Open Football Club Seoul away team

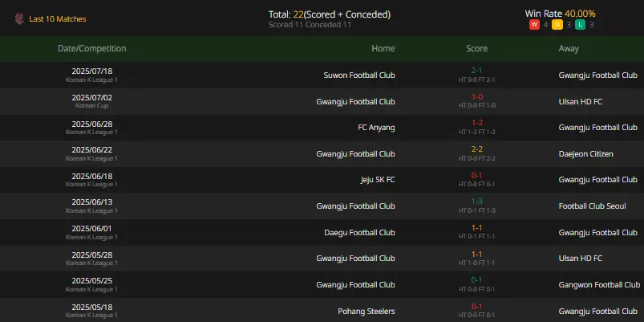click(592, 206)
